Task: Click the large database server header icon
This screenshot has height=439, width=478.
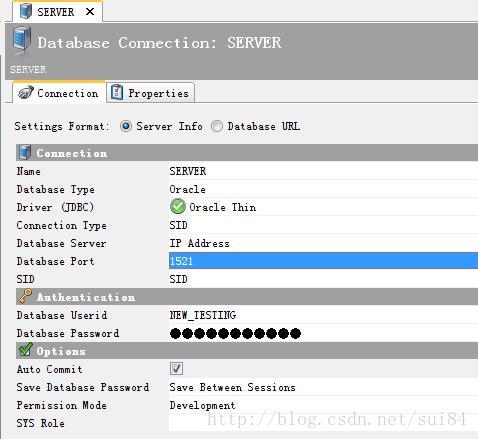Action: click(x=22, y=41)
